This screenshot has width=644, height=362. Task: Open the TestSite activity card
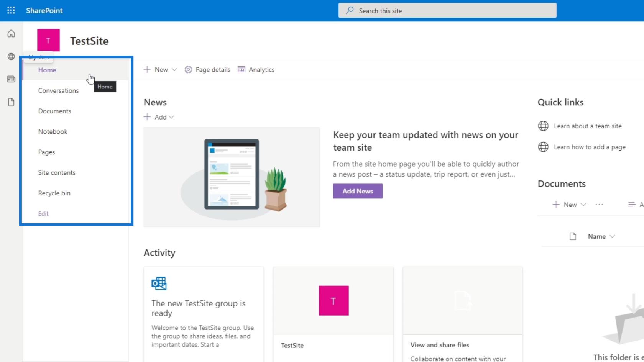tap(333, 314)
